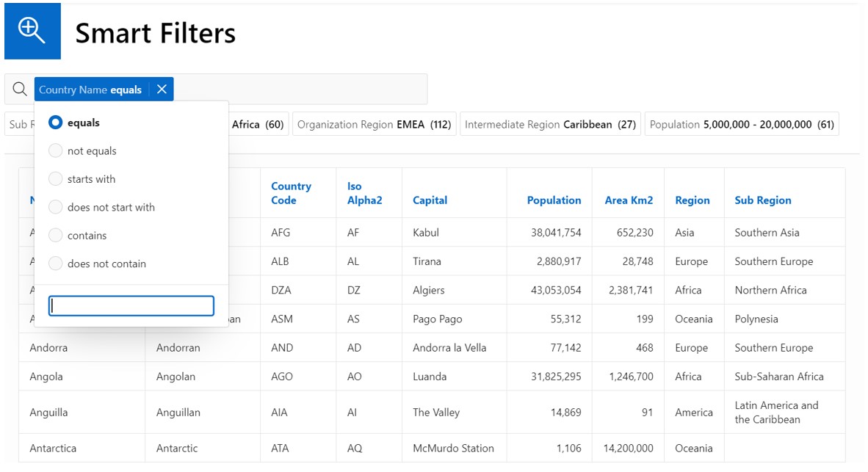This screenshot has height=472, width=868.
Task: Click the 38,041,754 population value
Action: [556, 233]
